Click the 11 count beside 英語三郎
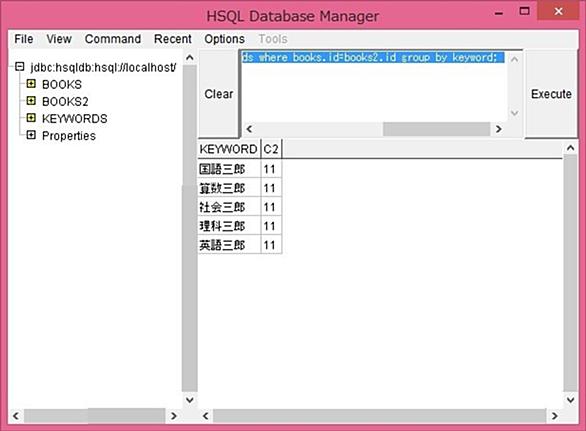Screen dimensions: 586x431 (271, 245)
